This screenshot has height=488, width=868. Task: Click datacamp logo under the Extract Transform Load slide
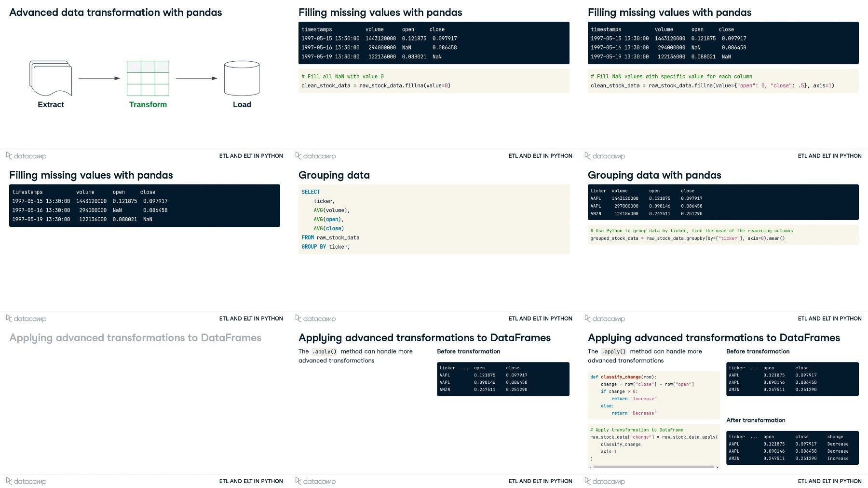pyautogui.click(x=26, y=156)
